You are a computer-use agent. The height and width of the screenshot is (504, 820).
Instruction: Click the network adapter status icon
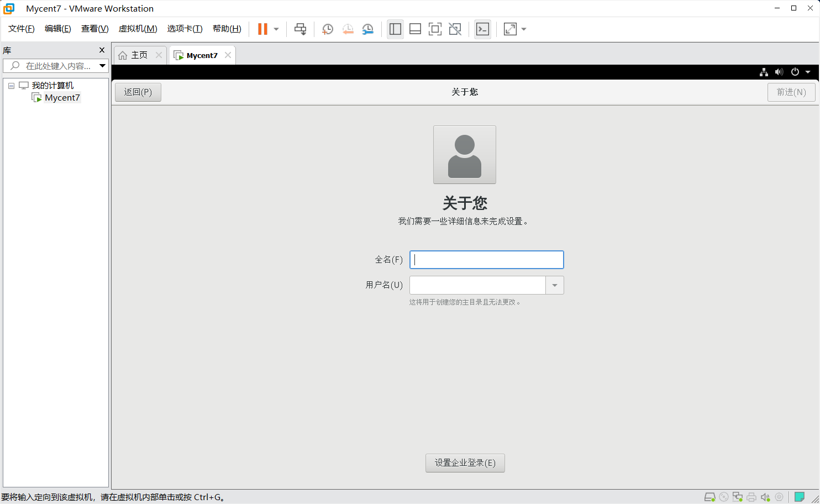point(738,497)
